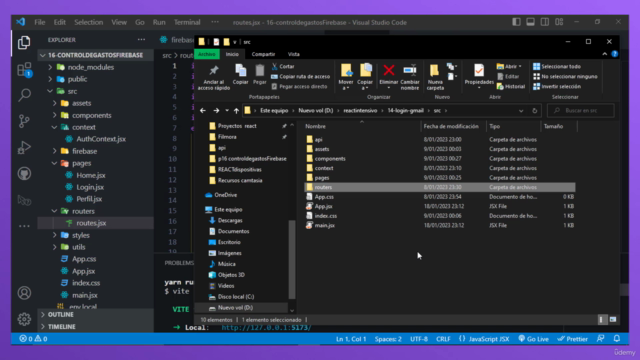Click No seleccionar ninguno in ribbon
640x360 pixels.
point(565,76)
